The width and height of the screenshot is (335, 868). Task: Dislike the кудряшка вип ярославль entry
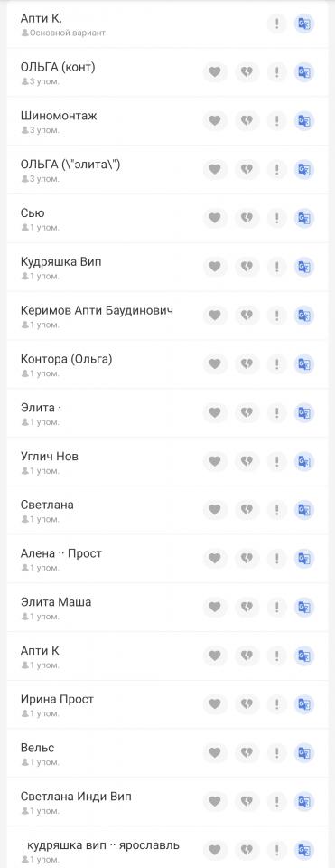(x=247, y=851)
